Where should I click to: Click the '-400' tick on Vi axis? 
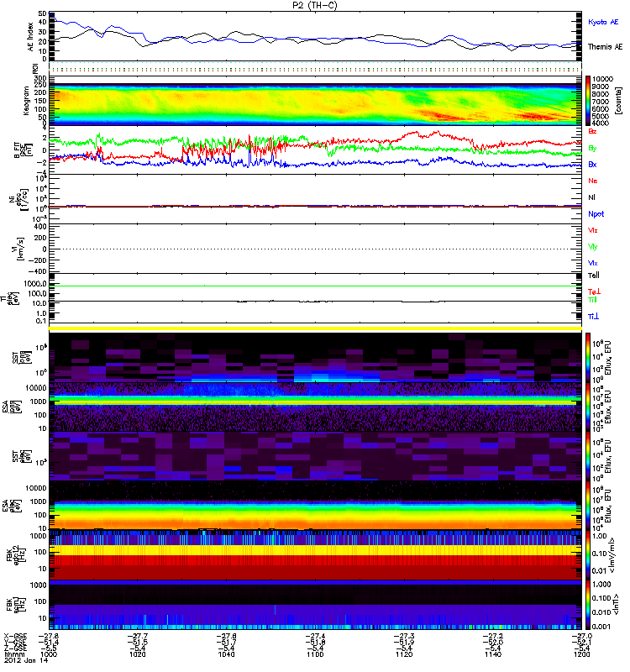pos(38,271)
